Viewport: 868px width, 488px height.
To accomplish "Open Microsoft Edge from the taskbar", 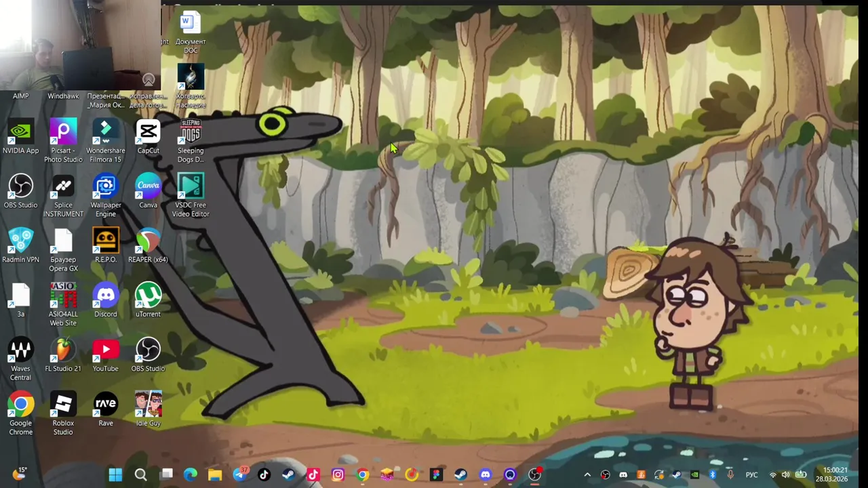I will tap(191, 474).
